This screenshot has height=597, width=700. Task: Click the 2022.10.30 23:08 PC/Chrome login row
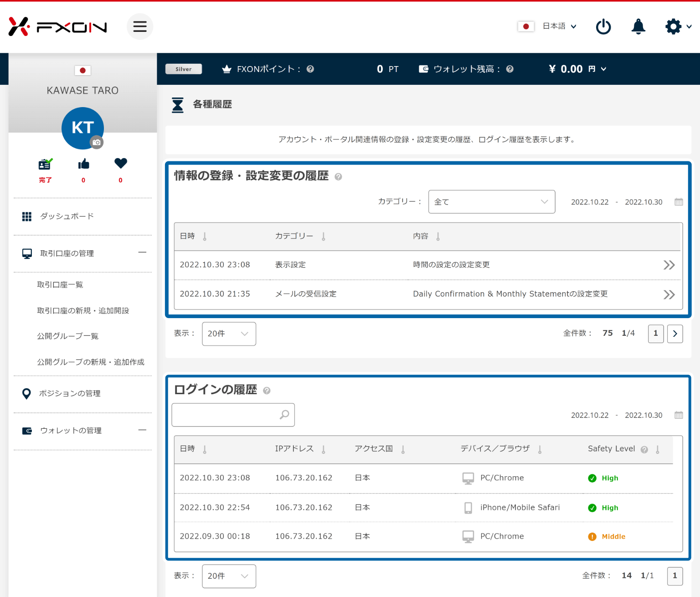coord(423,479)
